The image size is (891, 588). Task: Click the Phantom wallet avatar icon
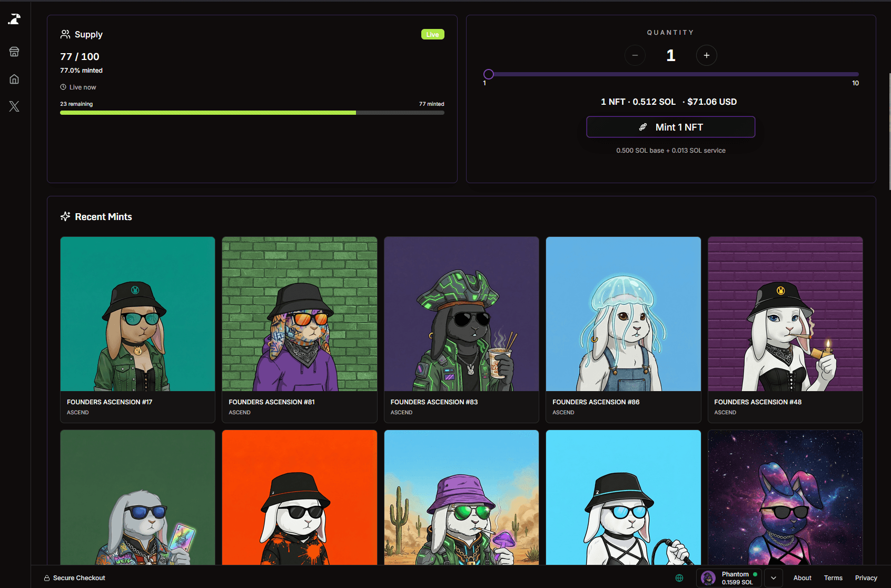(708, 578)
